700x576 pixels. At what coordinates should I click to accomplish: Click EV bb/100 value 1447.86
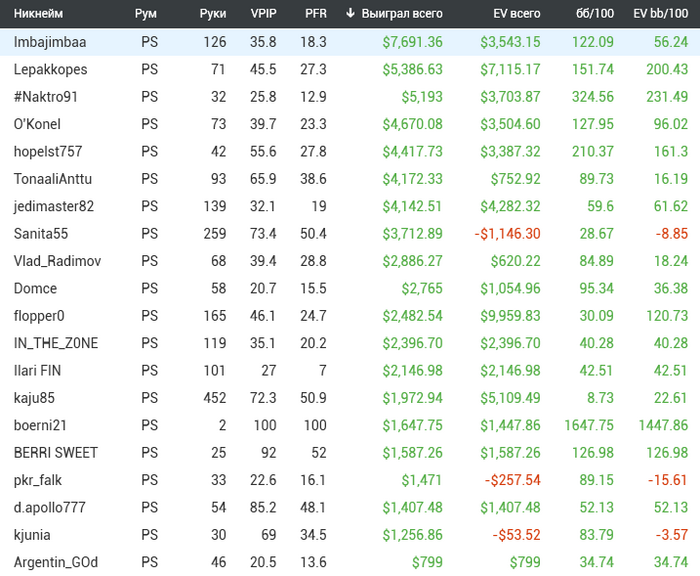pos(663,425)
